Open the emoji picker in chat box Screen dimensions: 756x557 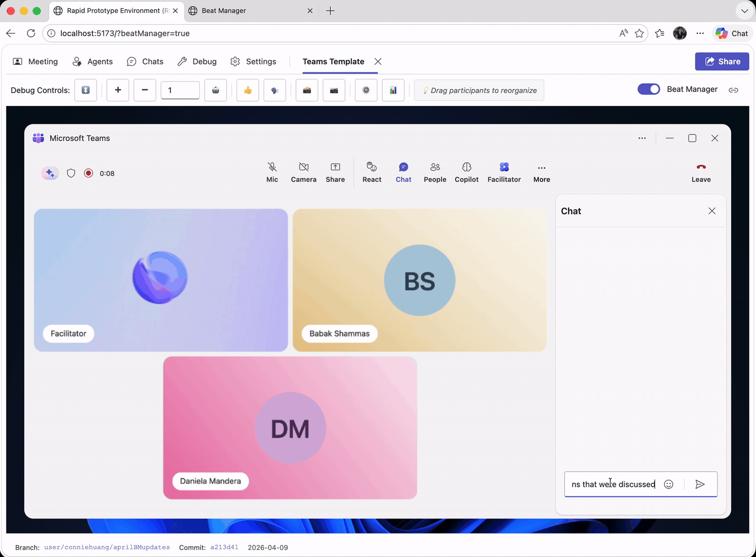[x=669, y=484]
